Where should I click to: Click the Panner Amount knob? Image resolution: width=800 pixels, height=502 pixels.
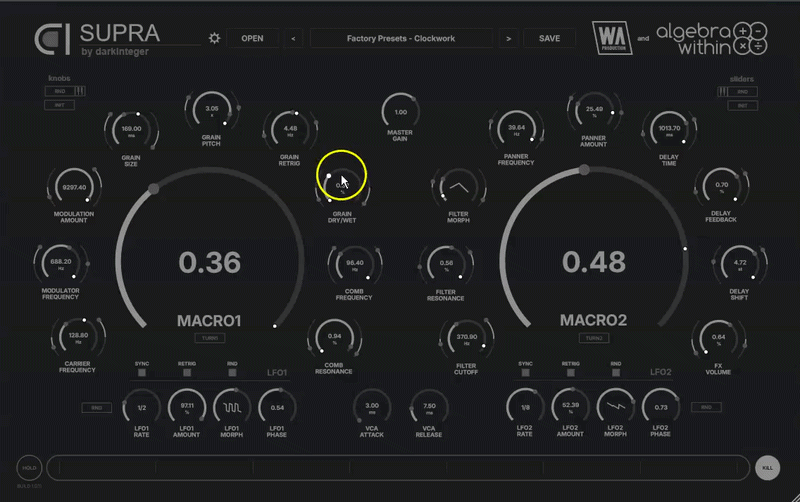pos(594,110)
